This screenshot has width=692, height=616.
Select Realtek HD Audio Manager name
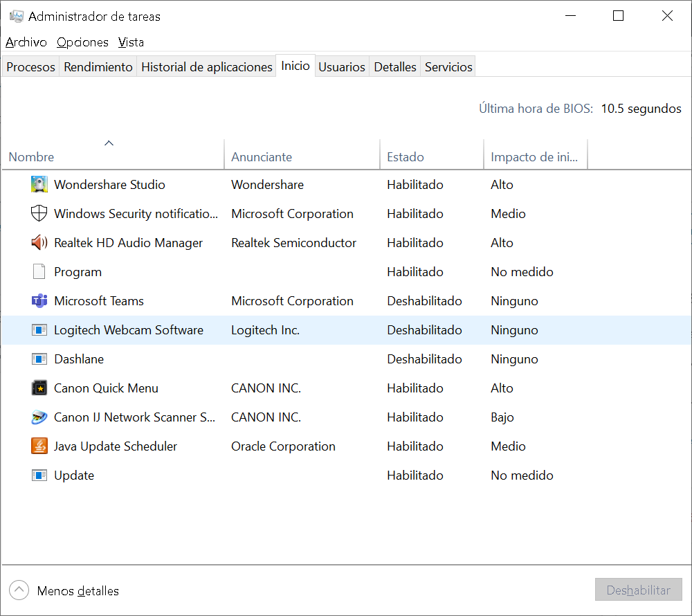[x=128, y=243]
